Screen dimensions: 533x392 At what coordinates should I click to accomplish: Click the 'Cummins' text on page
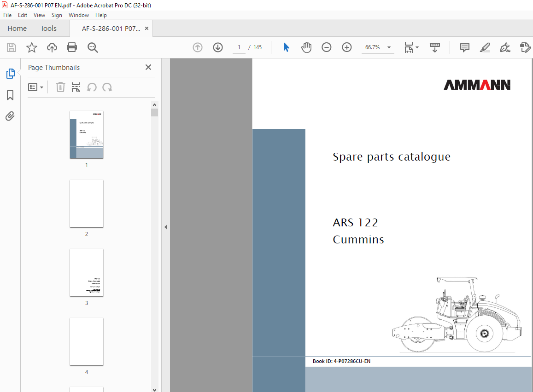(358, 240)
